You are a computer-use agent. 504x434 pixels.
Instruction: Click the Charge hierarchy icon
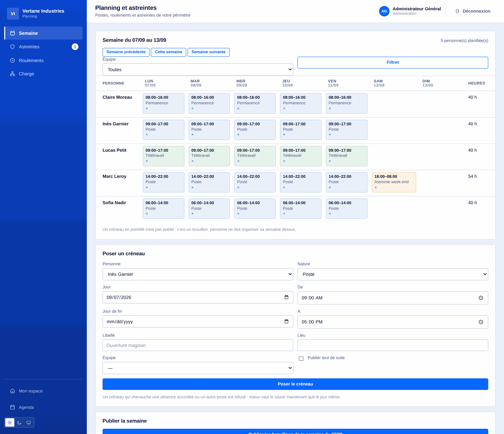click(x=12, y=74)
